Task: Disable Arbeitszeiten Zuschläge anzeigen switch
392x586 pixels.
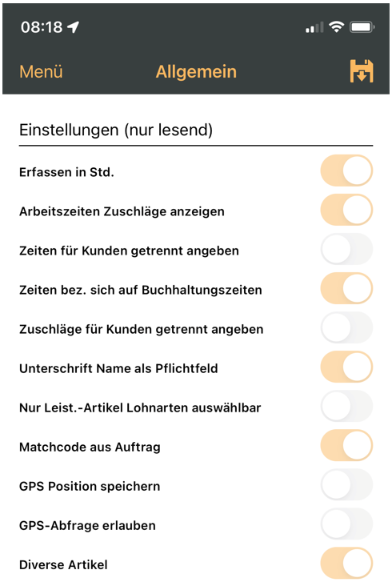Action: click(x=346, y=210)
